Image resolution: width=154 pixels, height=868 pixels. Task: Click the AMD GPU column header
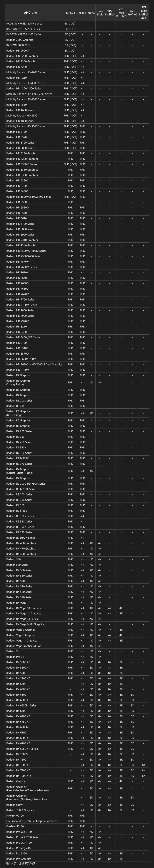click(30, 13)
